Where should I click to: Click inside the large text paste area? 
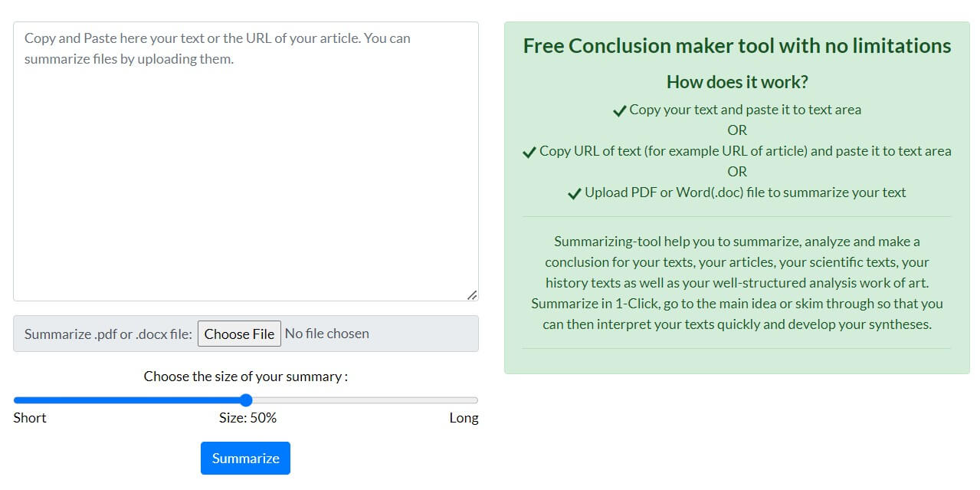click(x=245, y=169)
